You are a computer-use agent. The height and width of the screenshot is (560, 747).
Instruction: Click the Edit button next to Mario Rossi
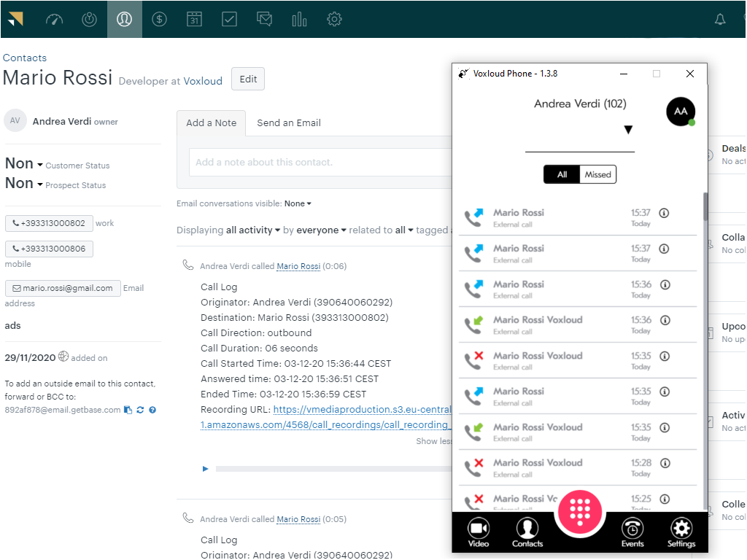[x=248, y=79]
